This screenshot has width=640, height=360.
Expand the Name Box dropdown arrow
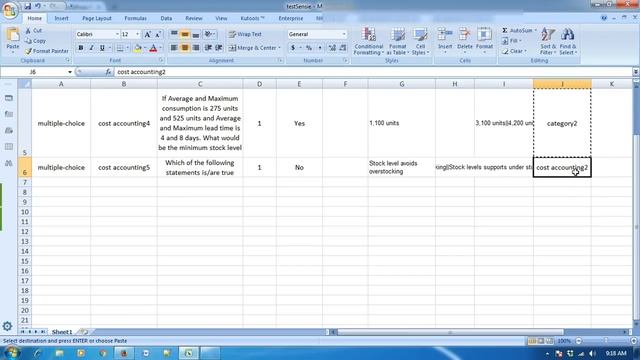tap(70, 72)
